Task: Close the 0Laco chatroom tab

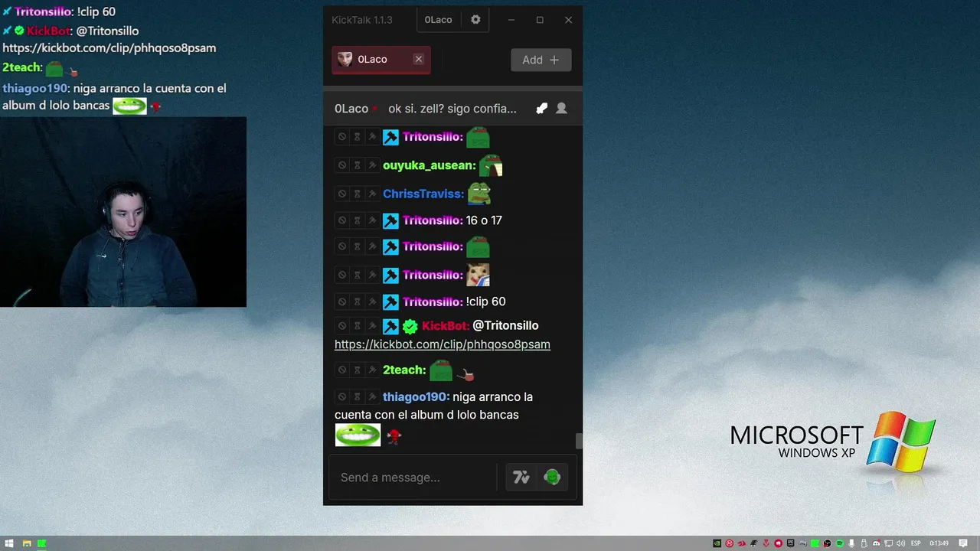Action: [x=418, y=59]
